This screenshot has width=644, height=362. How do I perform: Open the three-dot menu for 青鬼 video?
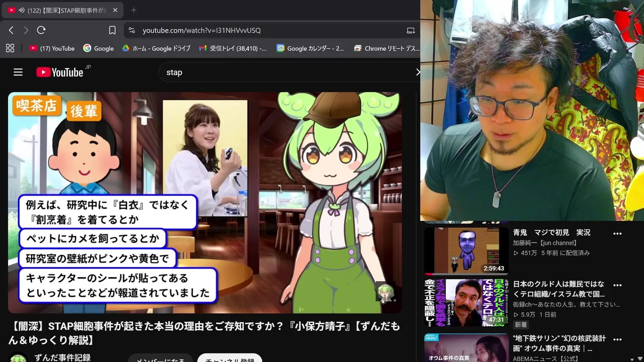coord(617,233)
